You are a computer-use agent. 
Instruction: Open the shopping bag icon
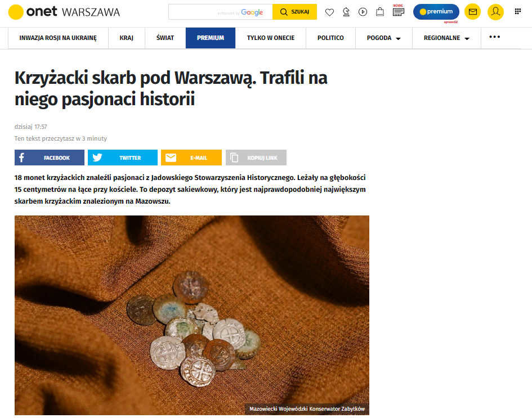[x=380, y=12]
